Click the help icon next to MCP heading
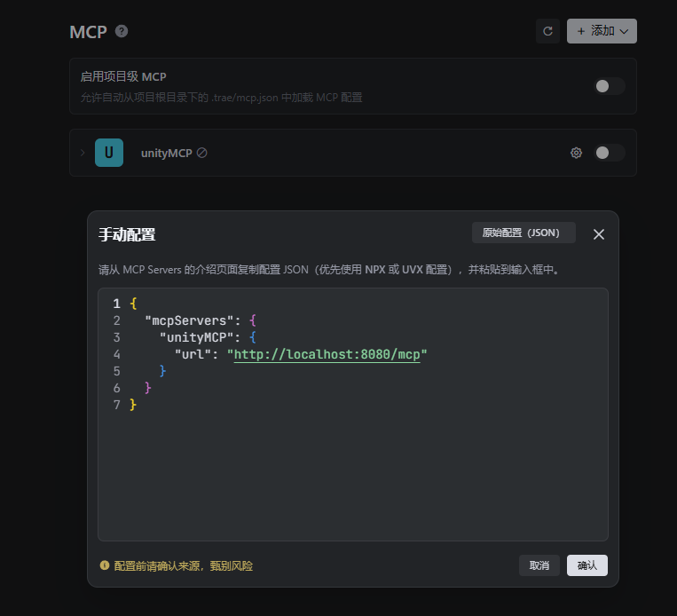This screenshot has width=677, height=616. click(x=122, y=31)
